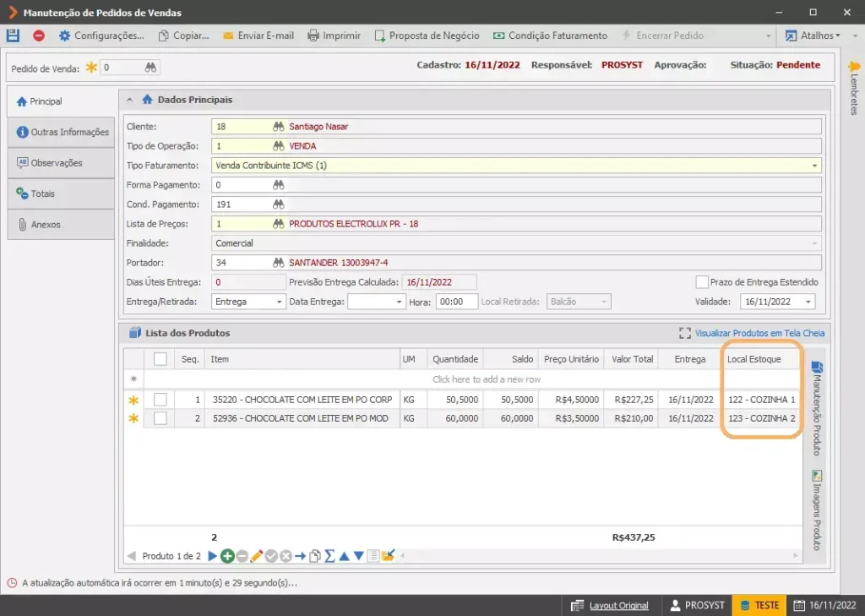Open Tipo Faturamento dropdown
This screenshot has height=616, width=865.
point(814,166)
